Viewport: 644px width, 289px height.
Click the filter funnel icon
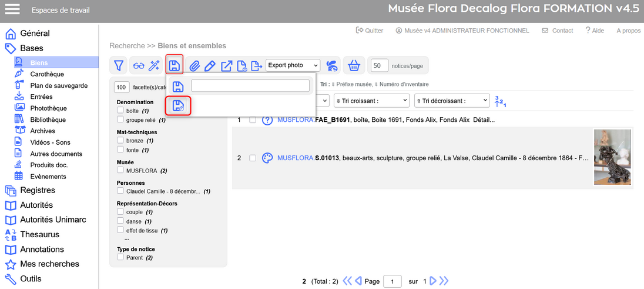pos(119,65)
